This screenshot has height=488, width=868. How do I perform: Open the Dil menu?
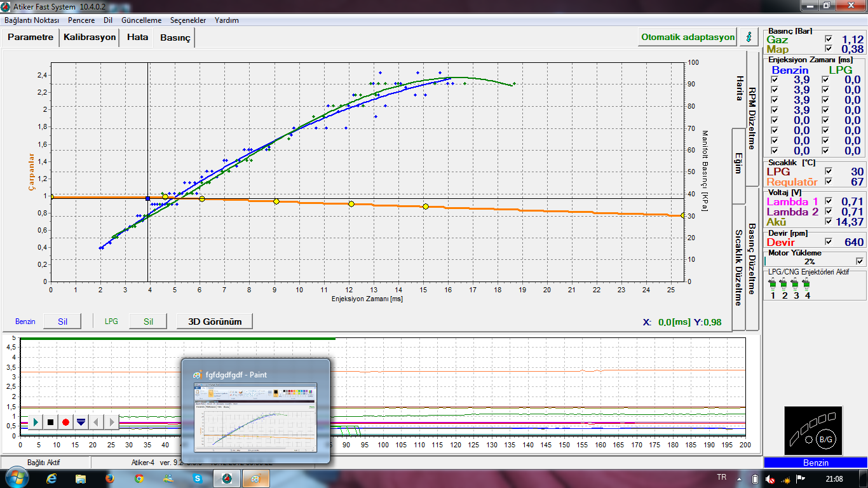(x=108, y=20)
